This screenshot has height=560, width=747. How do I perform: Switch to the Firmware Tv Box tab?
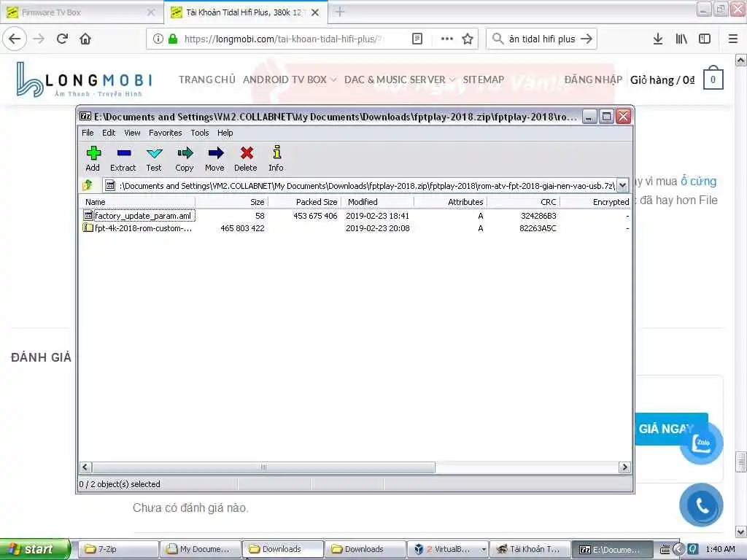[81, 12]
